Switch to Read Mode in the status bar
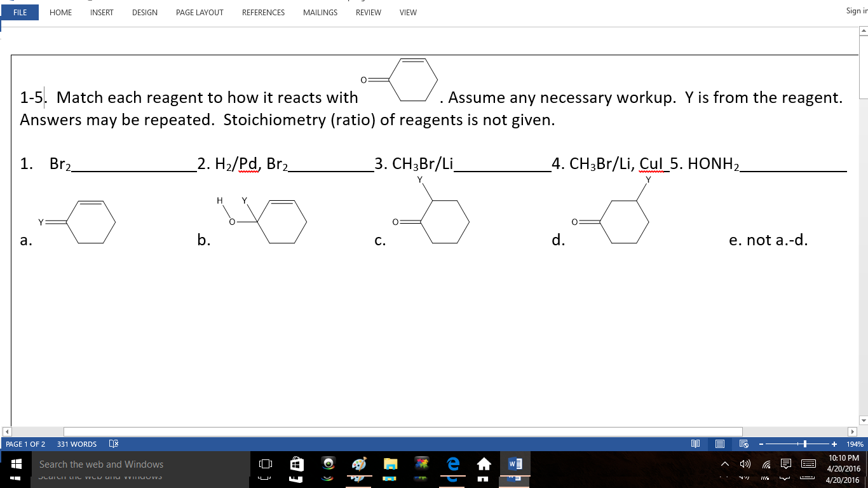Screen dimensions: 868x488 click(695, 444)
